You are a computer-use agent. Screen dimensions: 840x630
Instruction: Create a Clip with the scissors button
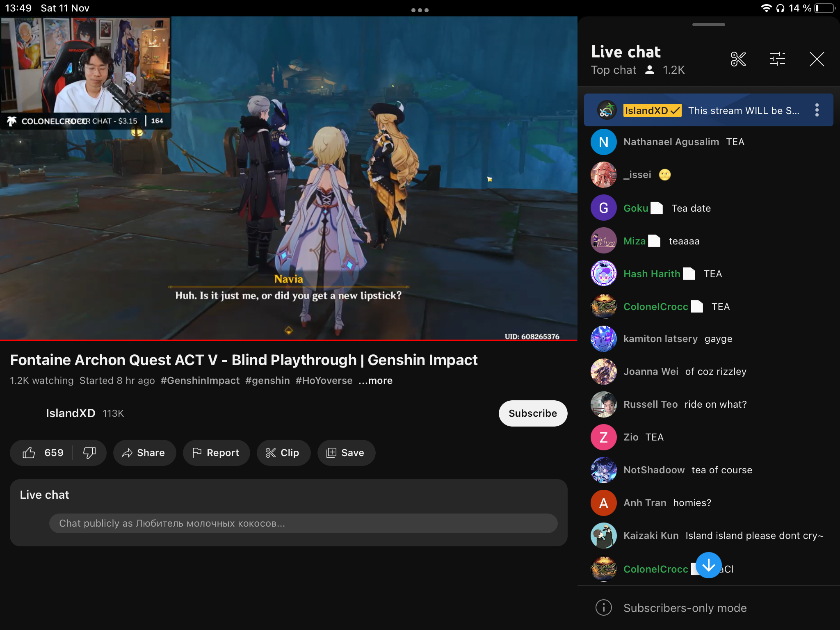pyautogui.click(x=283, y=453)
